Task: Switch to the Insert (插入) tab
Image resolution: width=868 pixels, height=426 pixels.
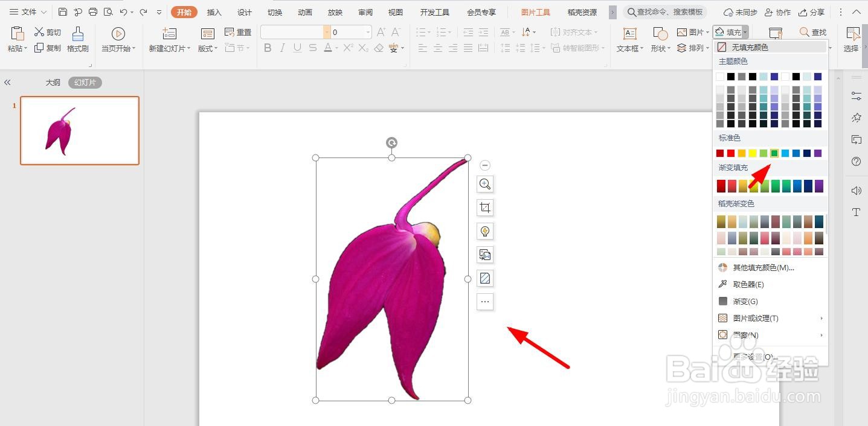Action: [214, 12]
